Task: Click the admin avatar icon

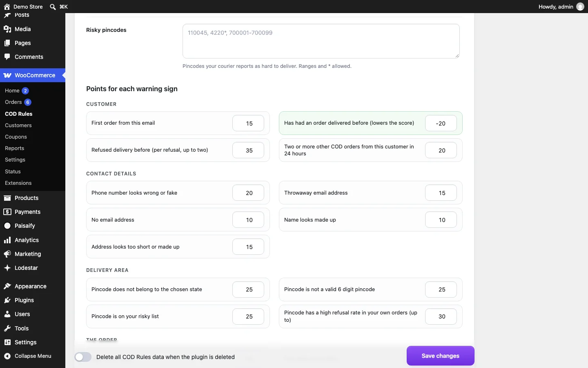Action: [x=580, y=7]
